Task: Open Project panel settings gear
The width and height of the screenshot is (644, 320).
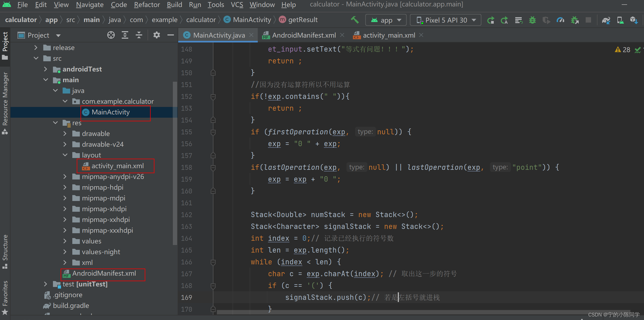Action: (157, 35)
